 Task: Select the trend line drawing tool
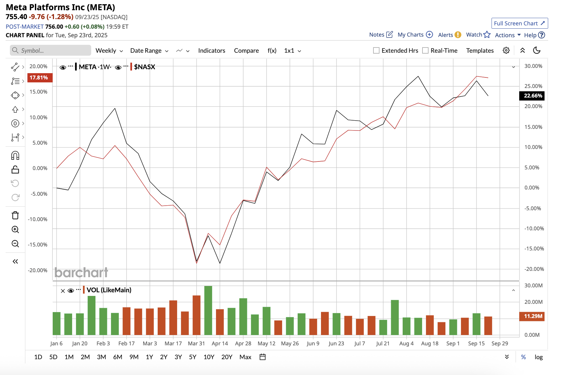(15, 67)
